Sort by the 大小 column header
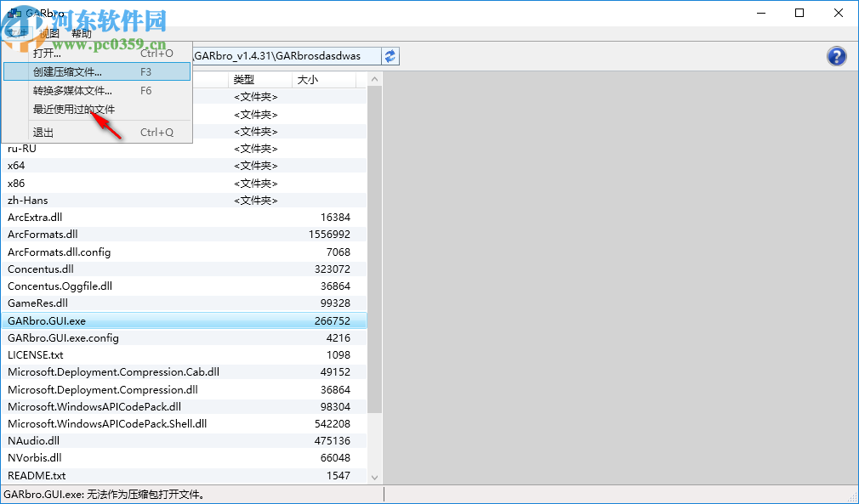This screenshot has width=859, height=504. click(x=324, y=79)
